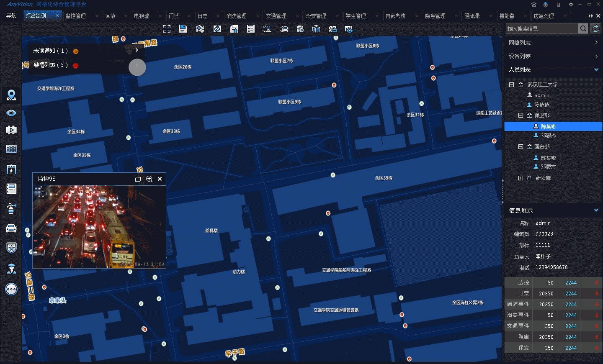
Task: Click the car tracking toolbar icon
Action: pos(284,29)
